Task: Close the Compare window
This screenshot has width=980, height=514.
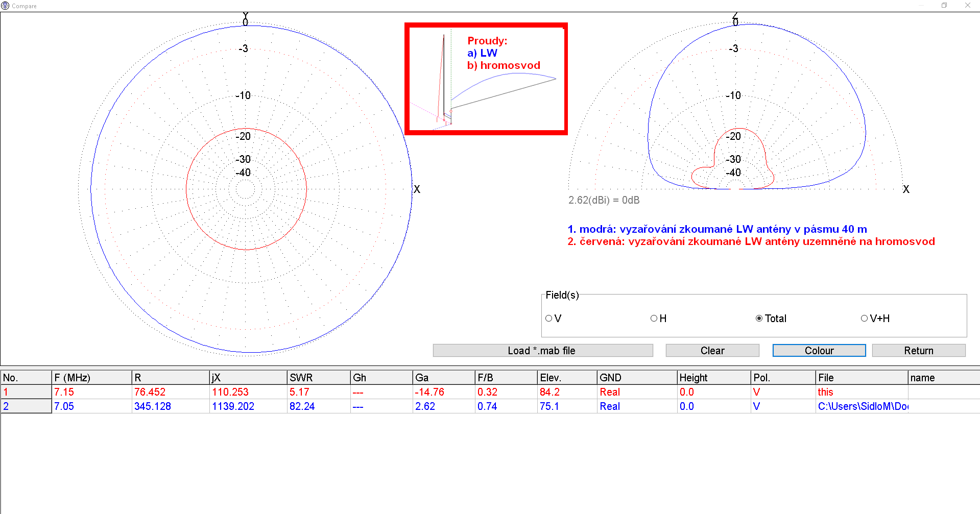Action: (x=968, y=6)
